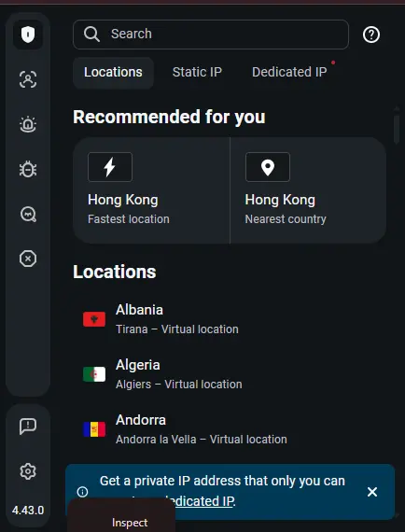
Task: Switch to the Static IP tab
Action: pos(197,73)
